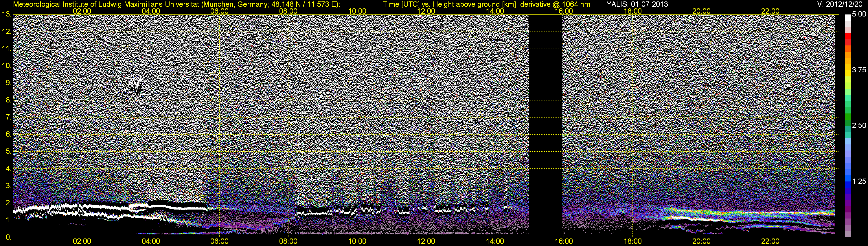Click the 5 km height axis label

[8, 151]
